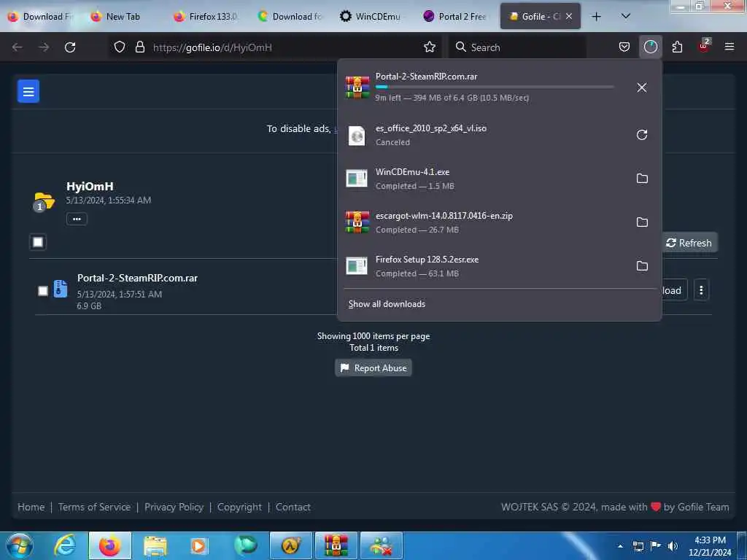Switch to the WinCDEmu tab
747x560 pixels.
[x=373, y=17]
